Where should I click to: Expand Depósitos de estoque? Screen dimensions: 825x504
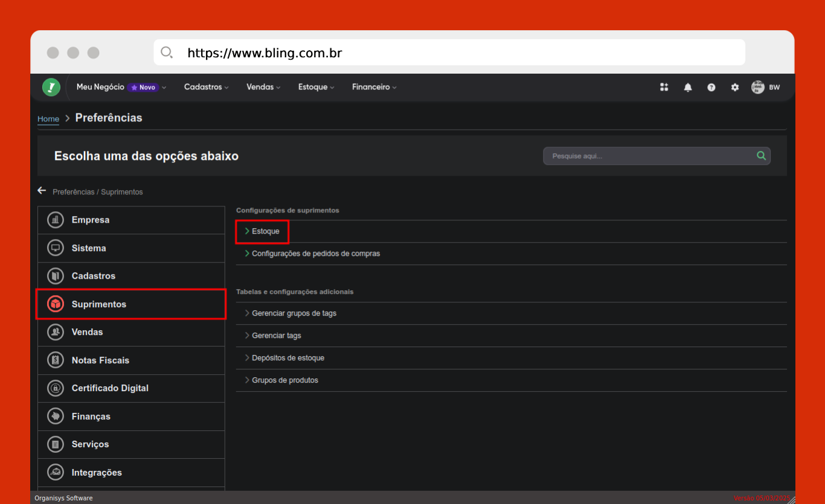tap(511, 358)
